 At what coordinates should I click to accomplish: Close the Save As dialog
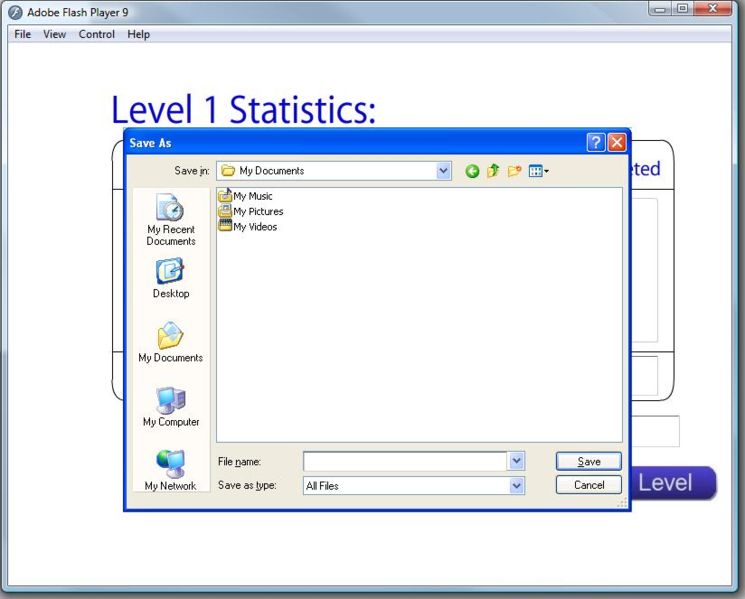[x=617, y=142]
